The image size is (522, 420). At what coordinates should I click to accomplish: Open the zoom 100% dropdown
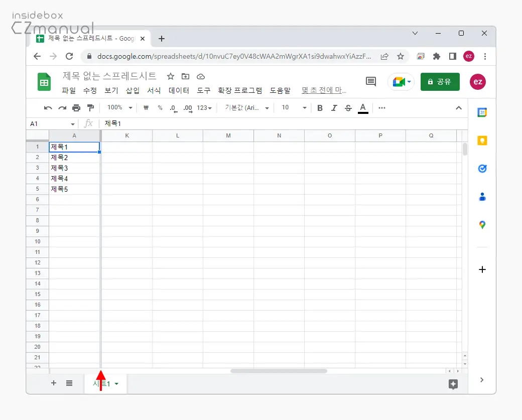coord(119,108)
